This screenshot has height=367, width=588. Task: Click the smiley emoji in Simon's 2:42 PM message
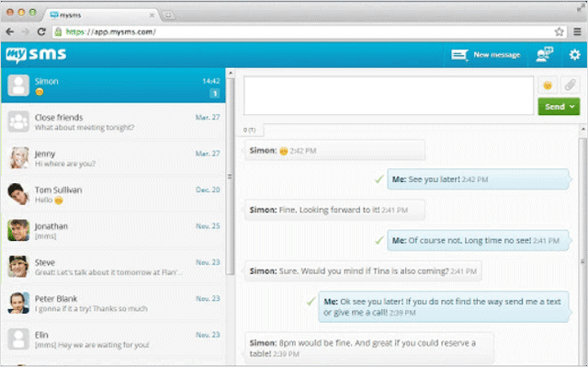pyautogui.click(x=284, y=151)
